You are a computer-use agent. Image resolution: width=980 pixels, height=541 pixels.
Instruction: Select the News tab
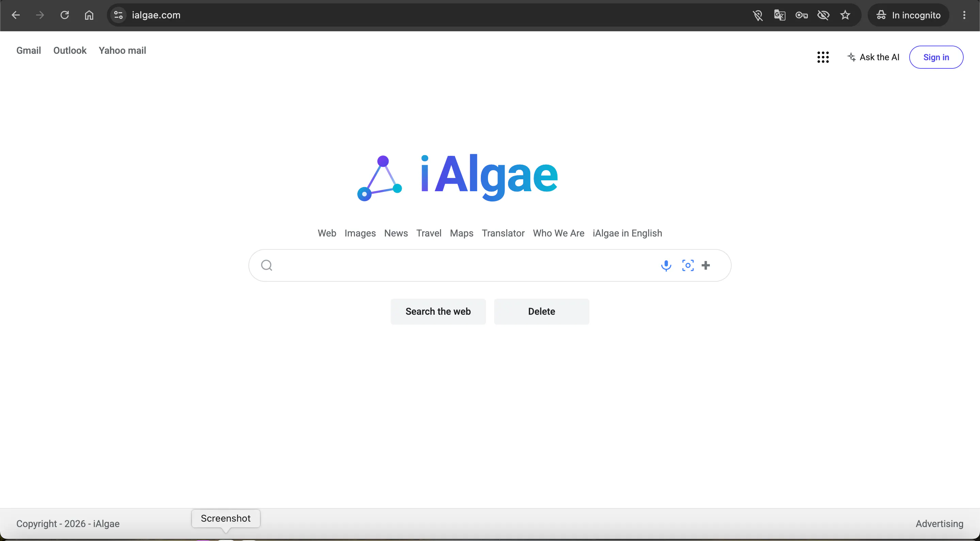coord(396,233)
